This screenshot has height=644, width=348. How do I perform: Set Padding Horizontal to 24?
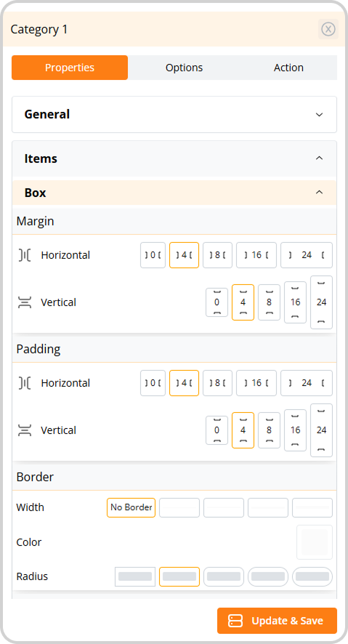click(x=307, y=383)
